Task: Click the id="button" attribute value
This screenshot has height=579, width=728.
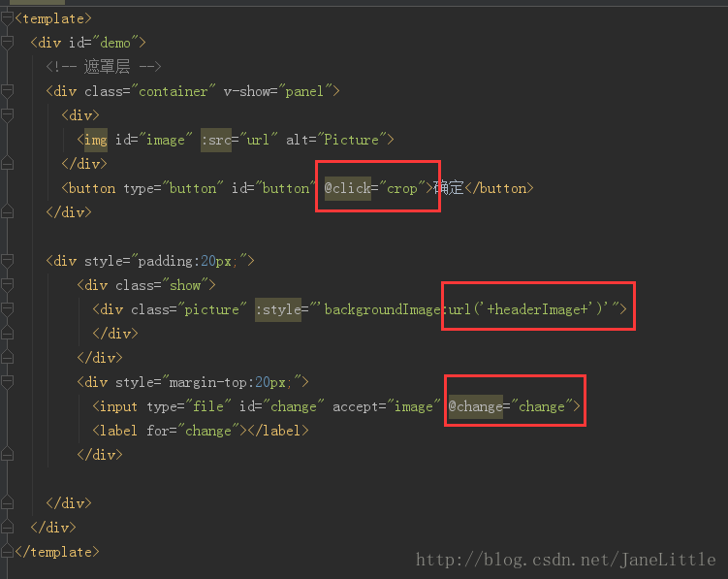Action: (x=286, y=188)
